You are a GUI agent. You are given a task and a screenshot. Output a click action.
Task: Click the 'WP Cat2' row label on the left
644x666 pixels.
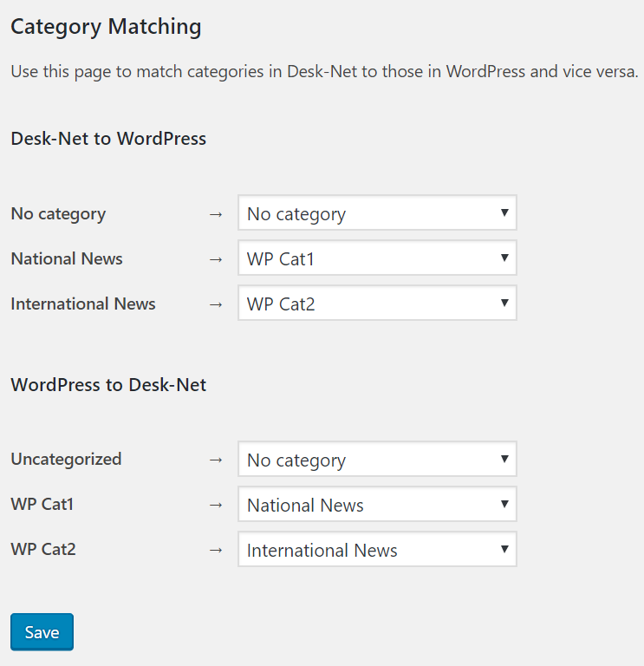click(x=43, y=549)
